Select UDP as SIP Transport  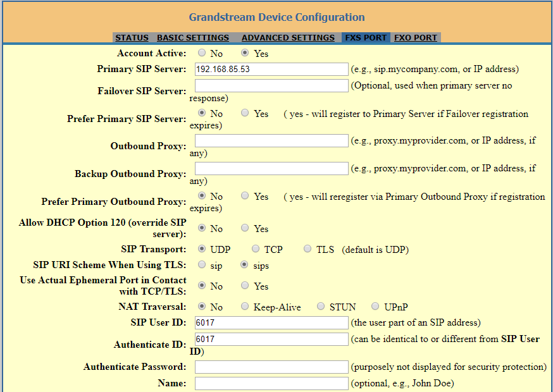[x=202, y=249]
